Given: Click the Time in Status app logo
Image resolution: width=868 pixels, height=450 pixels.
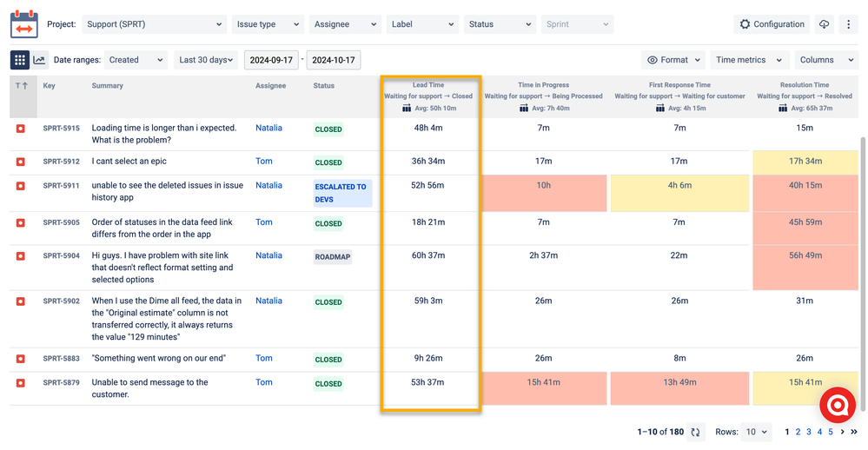Looking at the screenshot, I should (x=24, y=23).
